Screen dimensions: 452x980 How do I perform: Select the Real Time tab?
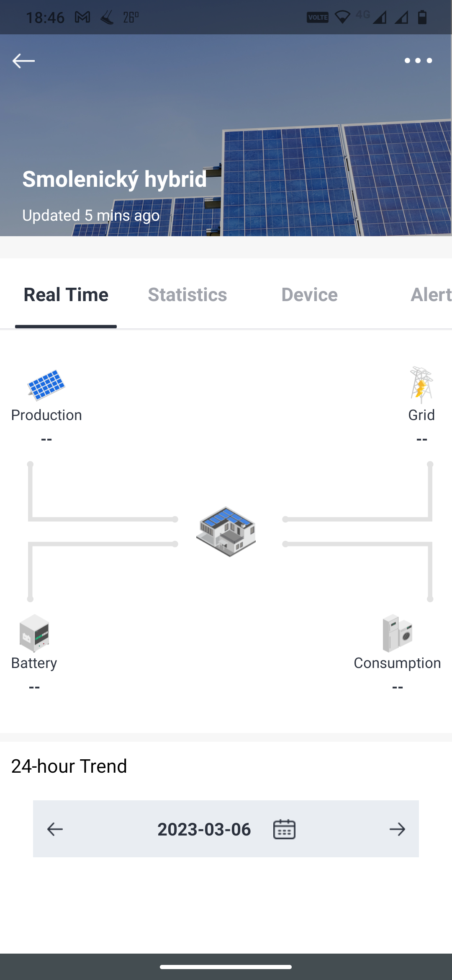point(66,295)
